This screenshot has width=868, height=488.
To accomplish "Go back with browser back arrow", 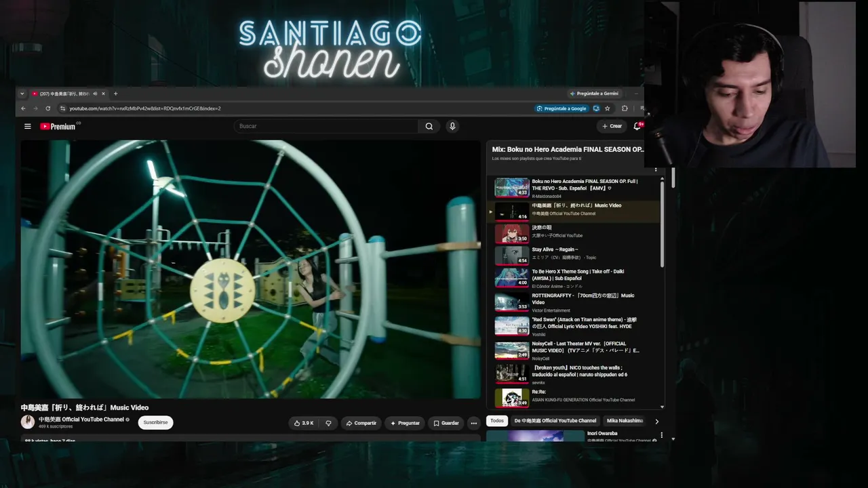I will [23, 108].
